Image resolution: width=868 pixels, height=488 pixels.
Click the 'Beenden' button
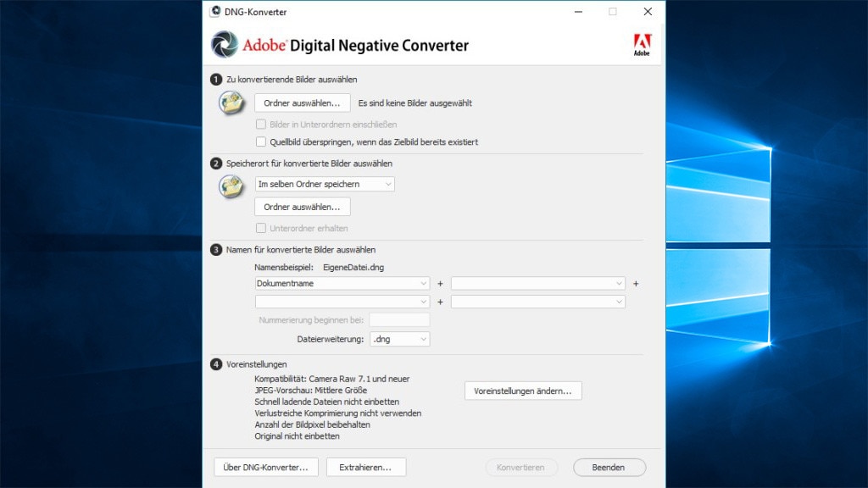pyautogui.click(x=609, y=467)
